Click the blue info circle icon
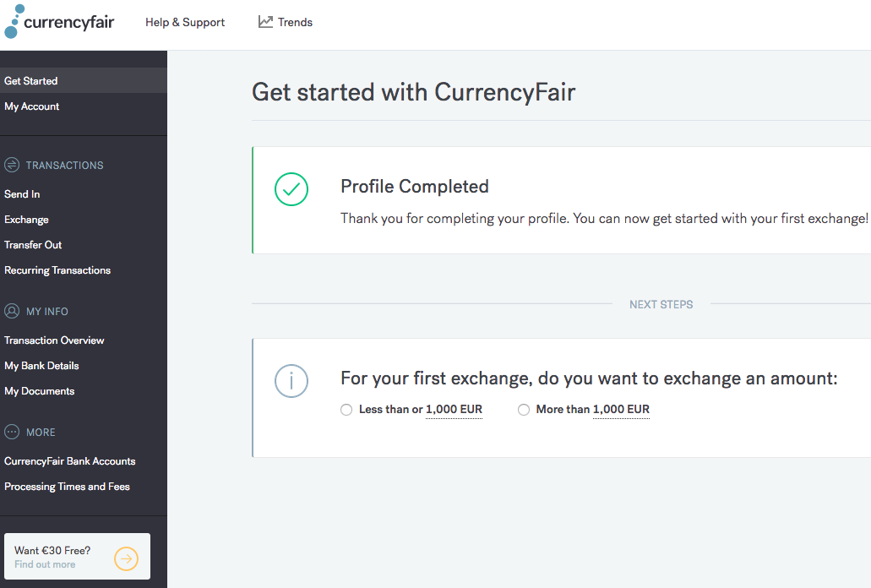871x588 pixels. point(291,381)
